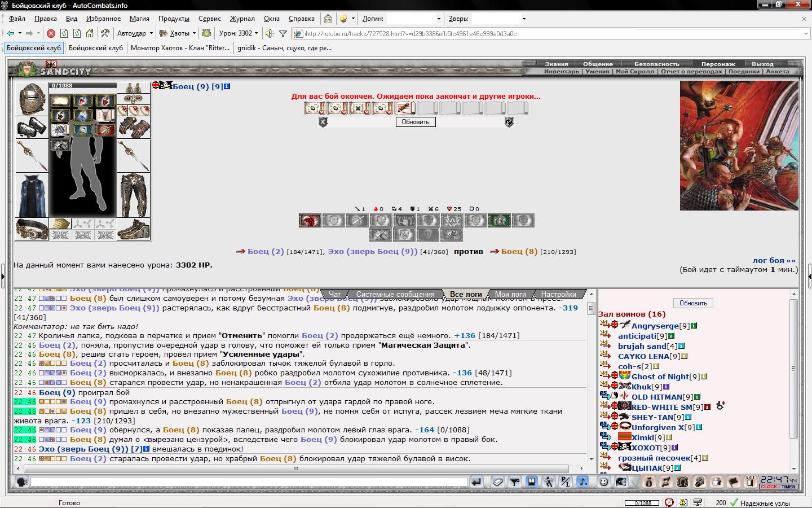Viewport: 812px width, 508px height.
Task: Open the Системные сообщения tab
Action: (395, 294)
